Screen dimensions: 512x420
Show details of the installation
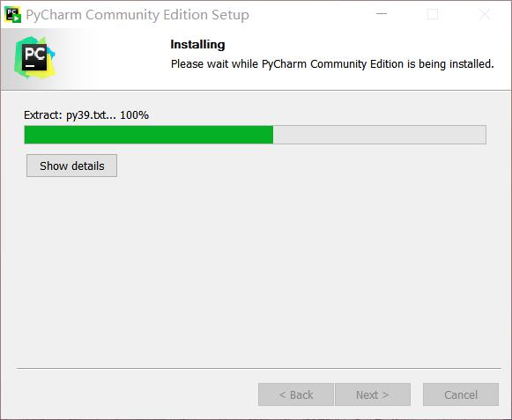pos(72,166)
